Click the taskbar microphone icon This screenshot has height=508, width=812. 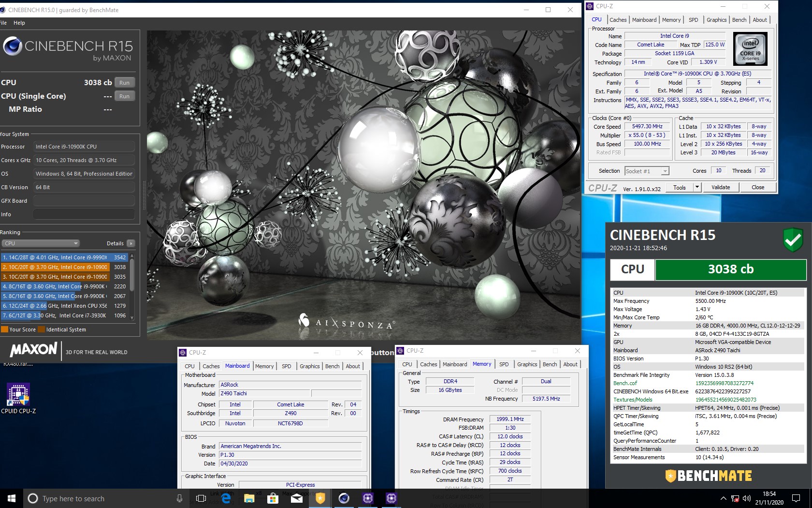pyautogui.click(x=179, y=498)
